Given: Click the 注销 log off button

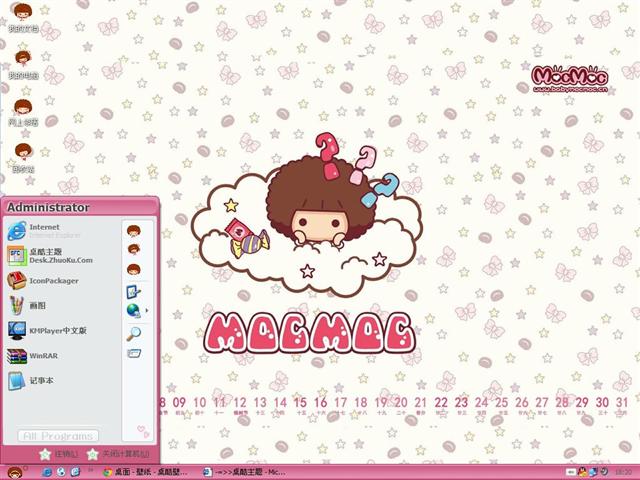Looking at the screenshot, I should coord(59,454).
